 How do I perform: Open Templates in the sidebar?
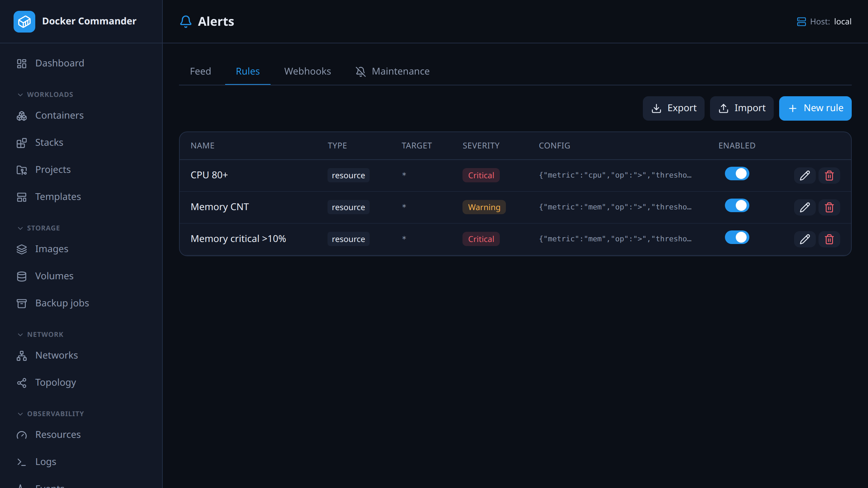click(81, 197)
